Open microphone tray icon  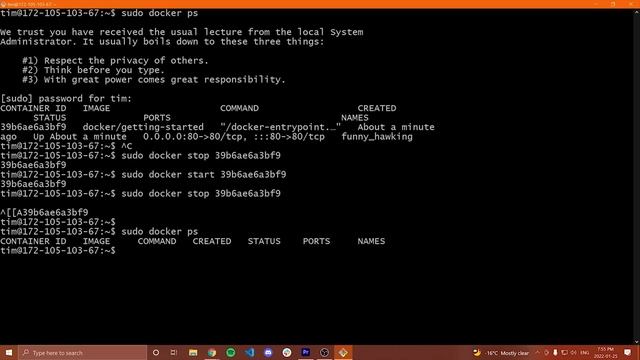[555, 353]
